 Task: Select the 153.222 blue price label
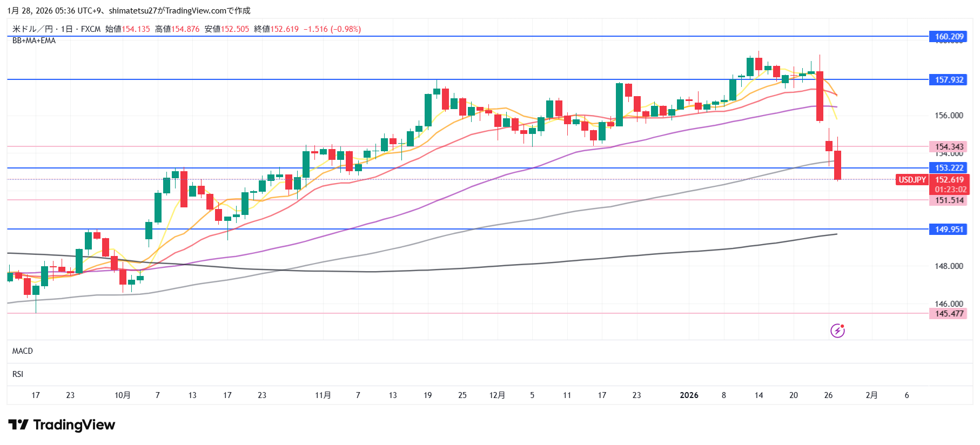tap(949, 168)
